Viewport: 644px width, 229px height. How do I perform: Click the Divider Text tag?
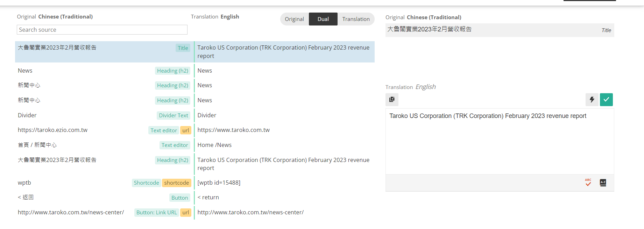coord(174,116)
